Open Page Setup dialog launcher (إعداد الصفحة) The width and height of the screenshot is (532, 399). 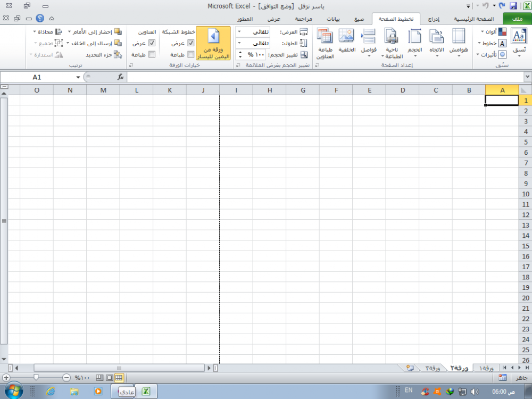point(317,65)
